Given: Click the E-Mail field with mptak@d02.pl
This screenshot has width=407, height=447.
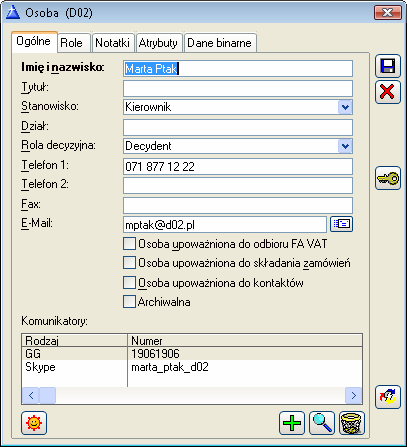Looking at the screenshot, I should (x=225, y=225).
